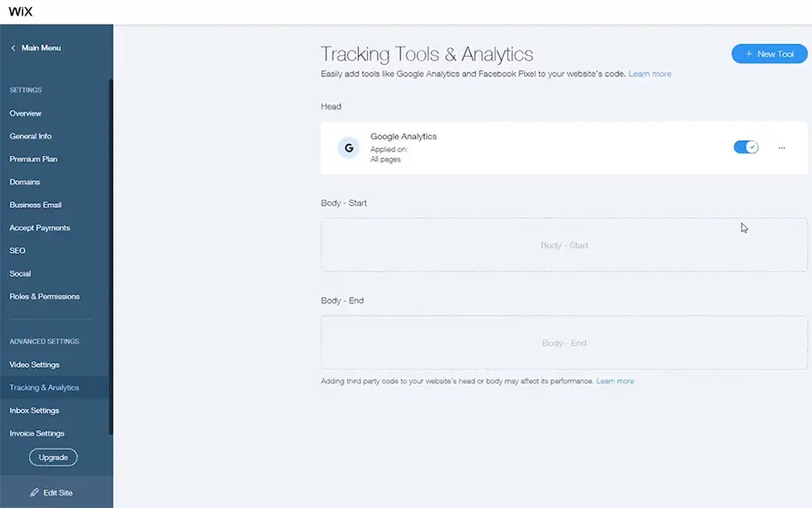Screen dimensions: 812x508
Task: Go back via Main Menu chevron
Action: click(x=13, y=48)
